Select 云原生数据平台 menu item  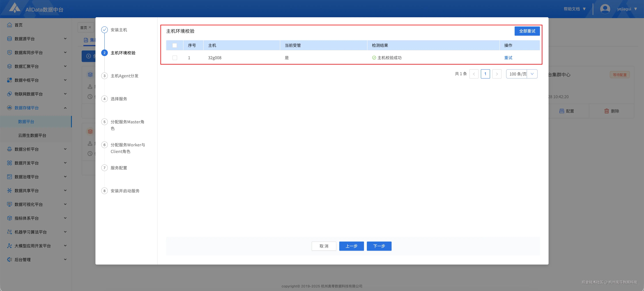[32, 135]
